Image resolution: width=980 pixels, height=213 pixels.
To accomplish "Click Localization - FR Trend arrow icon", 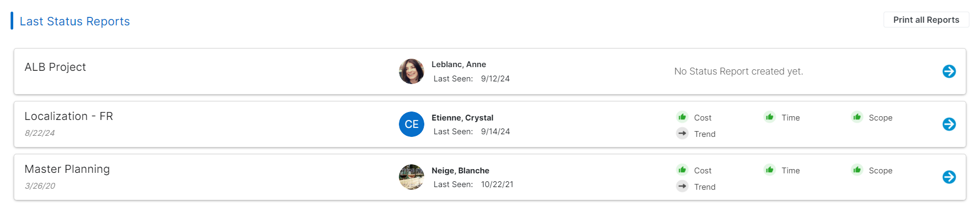I will click(682, 134).
